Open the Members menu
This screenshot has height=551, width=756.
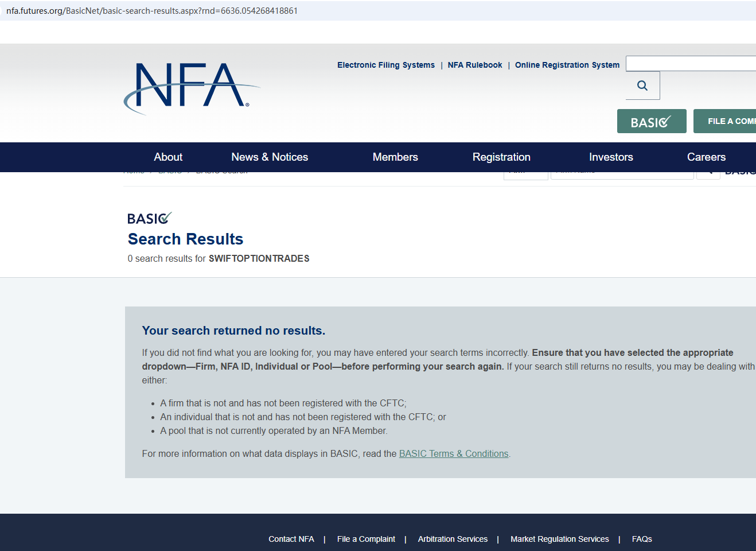(395, 157)
